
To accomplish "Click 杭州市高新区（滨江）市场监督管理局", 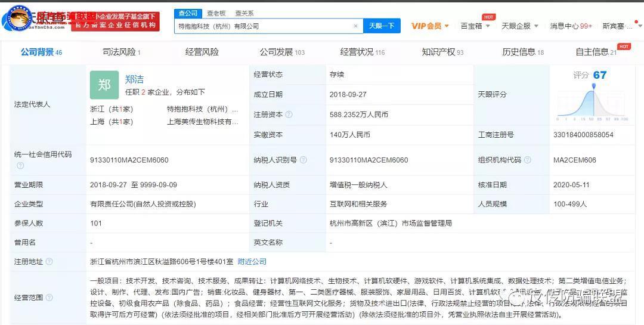I will pos(391,224).
